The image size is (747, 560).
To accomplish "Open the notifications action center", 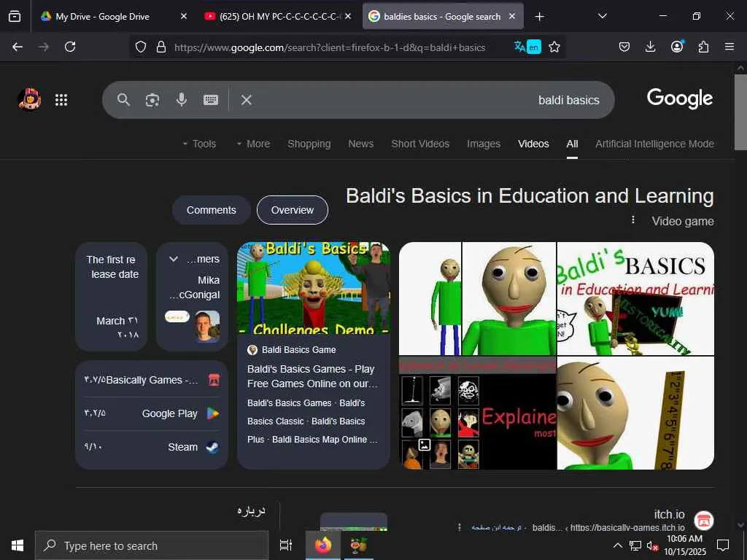I will 723,545.
